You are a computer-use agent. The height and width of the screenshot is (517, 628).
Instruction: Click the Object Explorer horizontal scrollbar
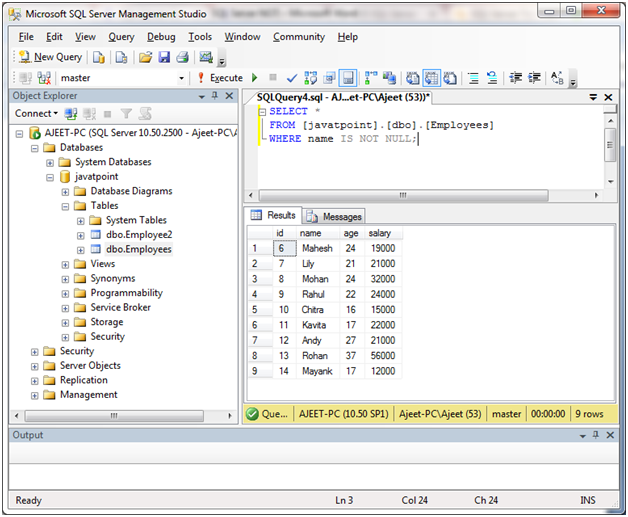[114, 416]
